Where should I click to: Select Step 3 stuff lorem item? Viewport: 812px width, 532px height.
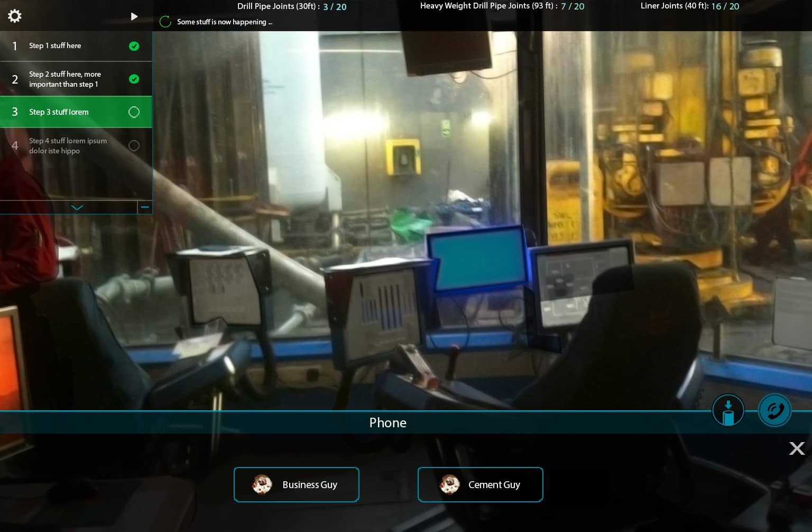coord(59,112)
